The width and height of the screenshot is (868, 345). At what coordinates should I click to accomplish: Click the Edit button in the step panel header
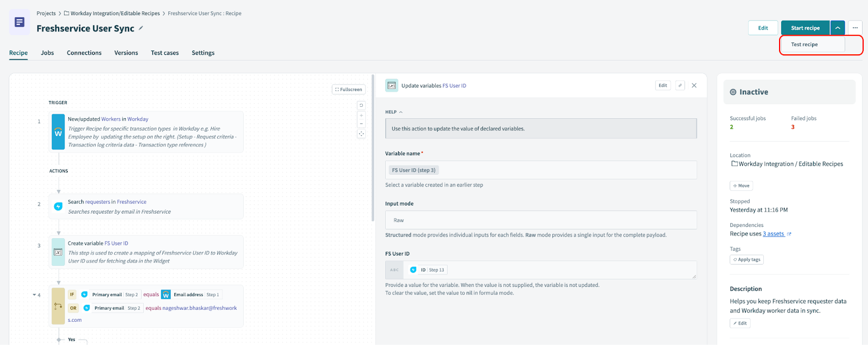(x=663, y=85)
